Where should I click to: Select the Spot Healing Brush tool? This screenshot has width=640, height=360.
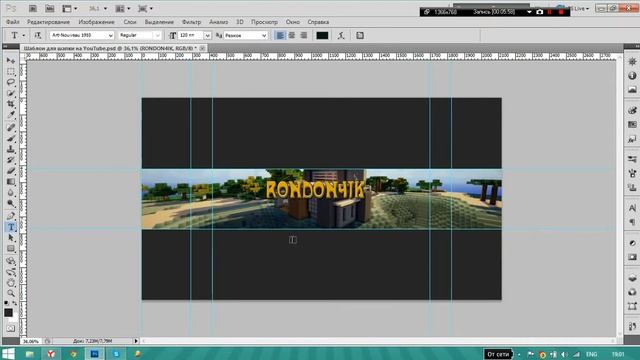pyautogui.click(x=11, y=127)
